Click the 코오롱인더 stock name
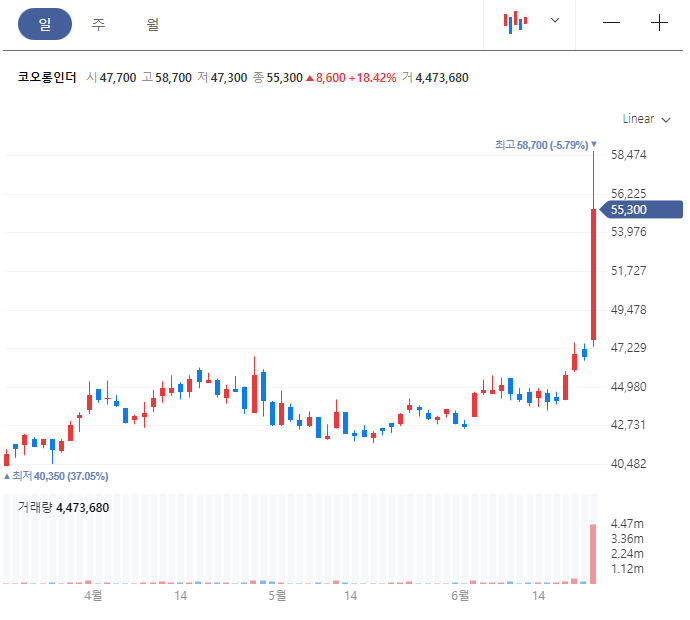The width and height of the screenshot is (690, 620). coord(47,77)
